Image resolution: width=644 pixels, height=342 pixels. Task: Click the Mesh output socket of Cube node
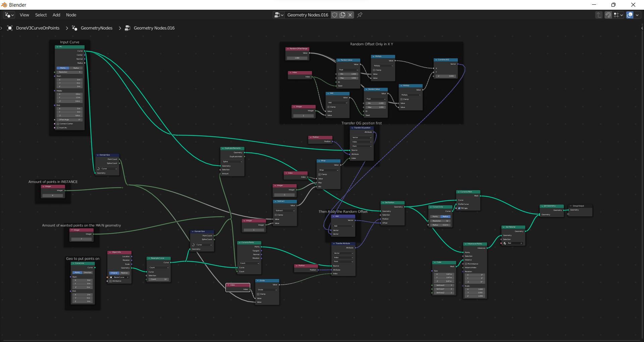click(456, 267)
